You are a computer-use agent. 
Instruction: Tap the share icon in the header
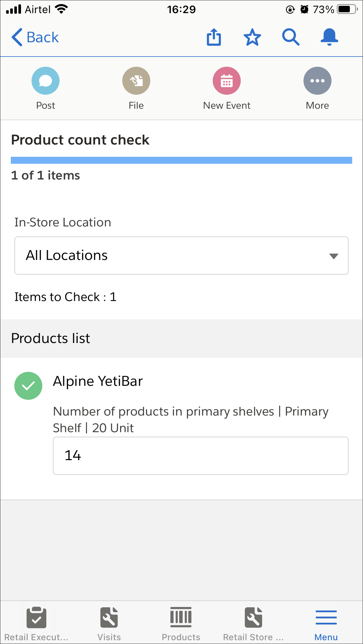pos(214,37)
